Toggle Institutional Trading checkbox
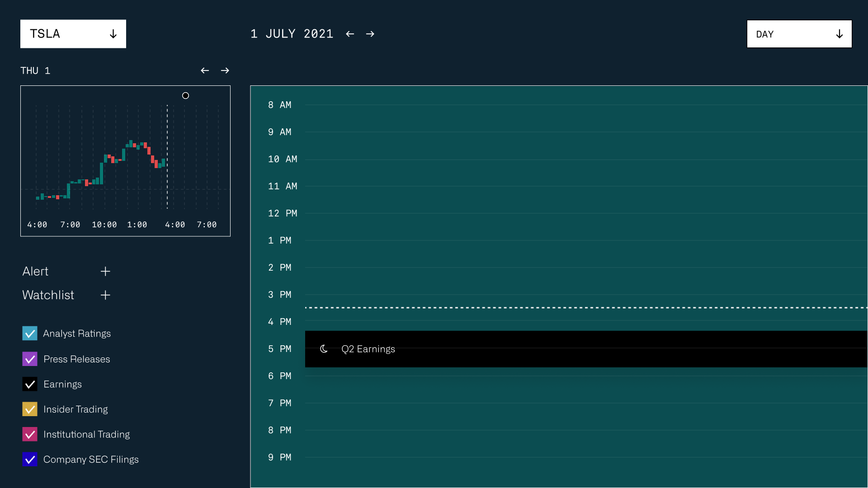Screen dimensions: 868x488 30,434
